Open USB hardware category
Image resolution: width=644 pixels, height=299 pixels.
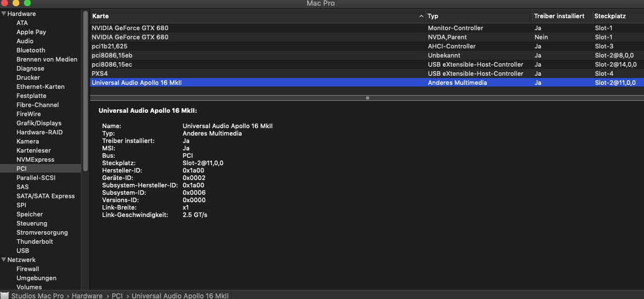[x=23, y=251]
